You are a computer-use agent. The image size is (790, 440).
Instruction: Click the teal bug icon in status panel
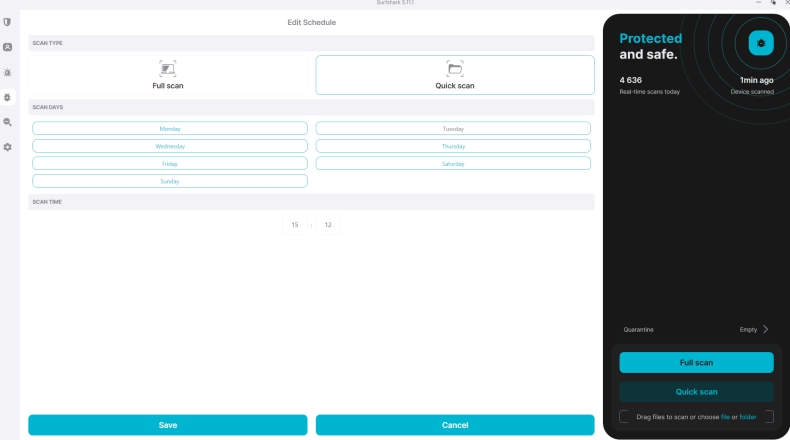pyautogui.click(x=761, y=43)
